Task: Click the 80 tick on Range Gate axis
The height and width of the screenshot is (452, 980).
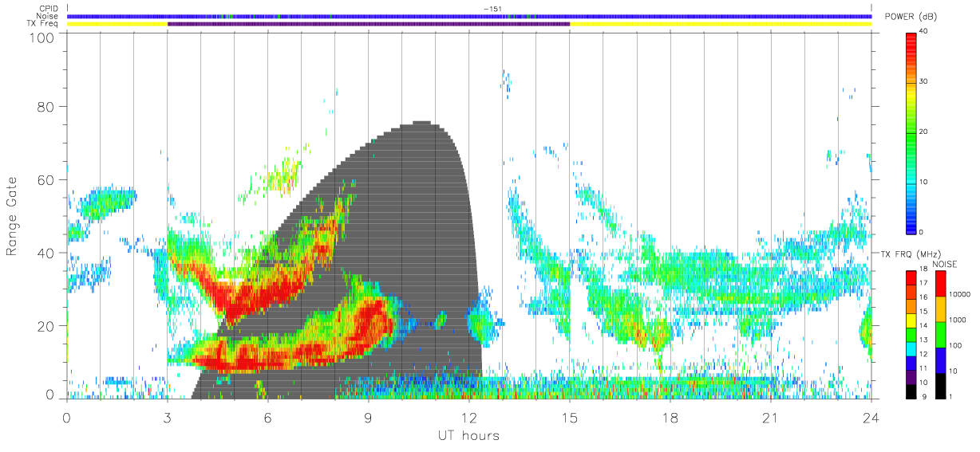Action: [45, 106]
